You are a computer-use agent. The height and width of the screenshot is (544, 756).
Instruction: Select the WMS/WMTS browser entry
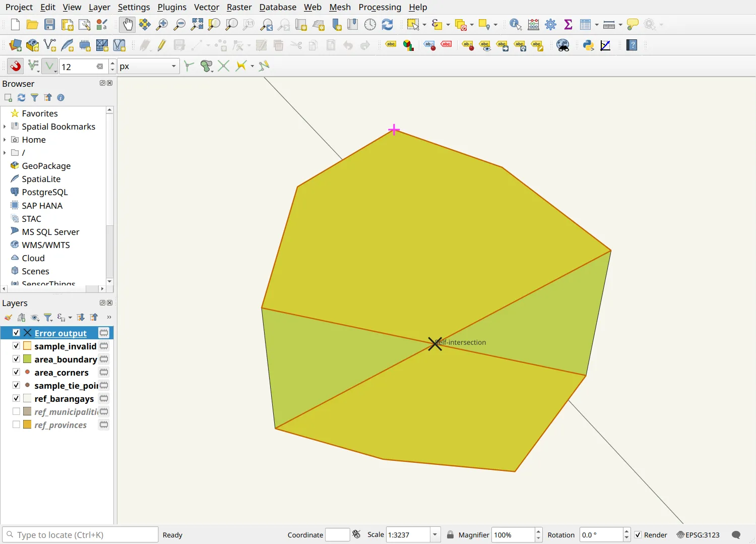[x=46, y=245]
